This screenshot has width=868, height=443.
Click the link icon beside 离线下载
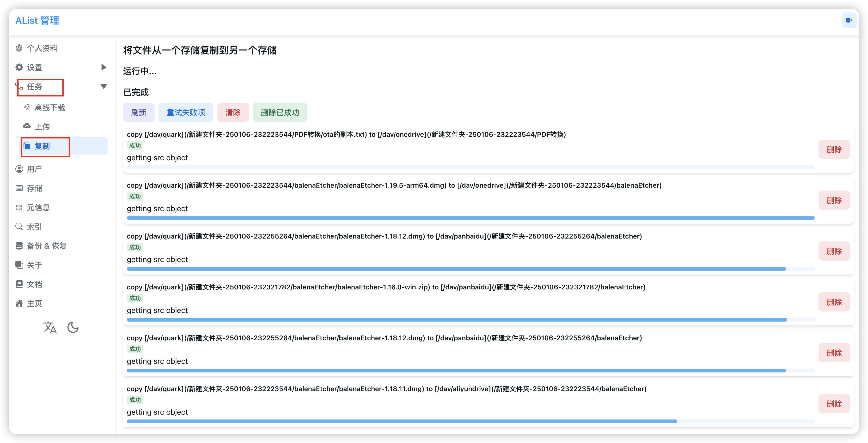(x=27, y=108)
